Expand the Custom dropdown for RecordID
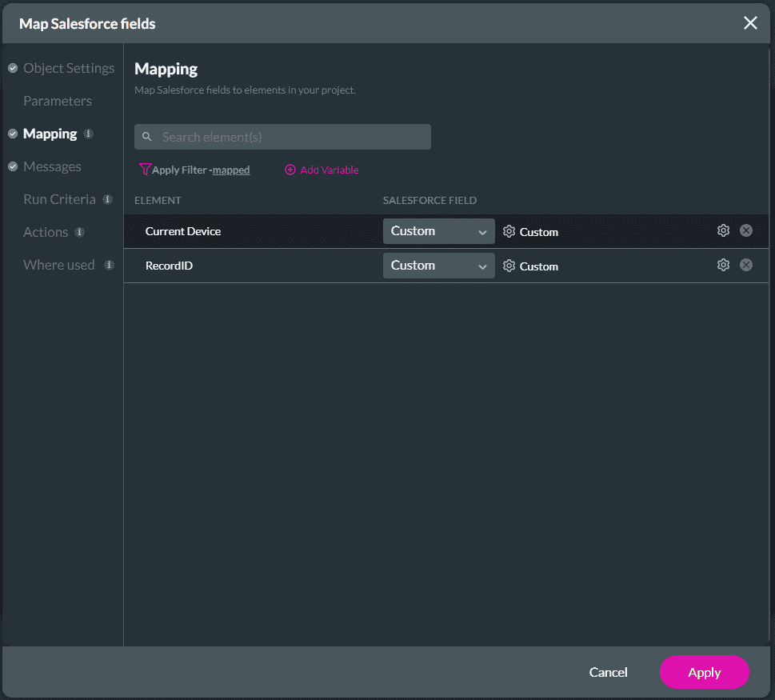This screenshot has width=775, height=700. [x=438, y=265]
